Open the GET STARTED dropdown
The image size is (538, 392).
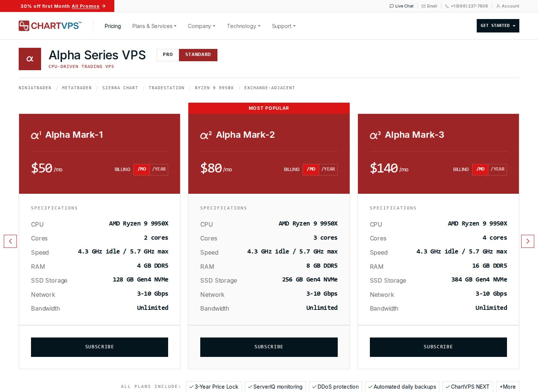tap(498, 26)
